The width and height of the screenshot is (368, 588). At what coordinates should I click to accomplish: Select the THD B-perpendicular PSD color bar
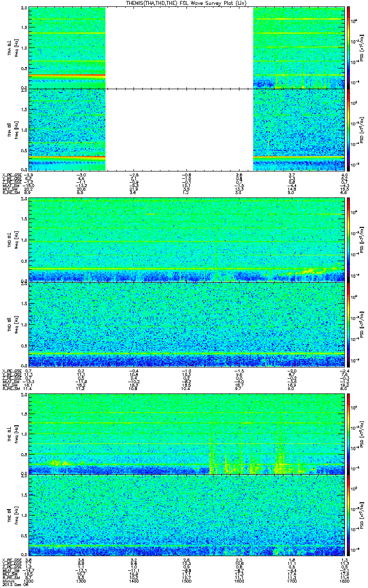coord(349,240)
